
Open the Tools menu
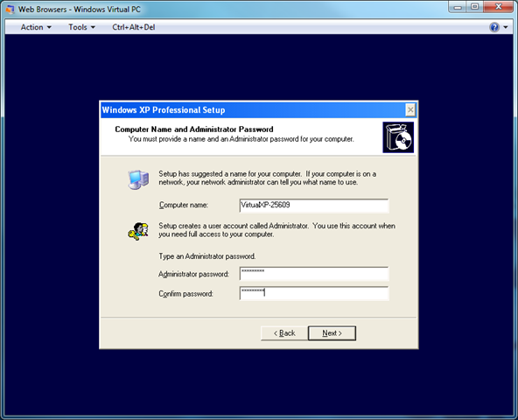(81, 27)
